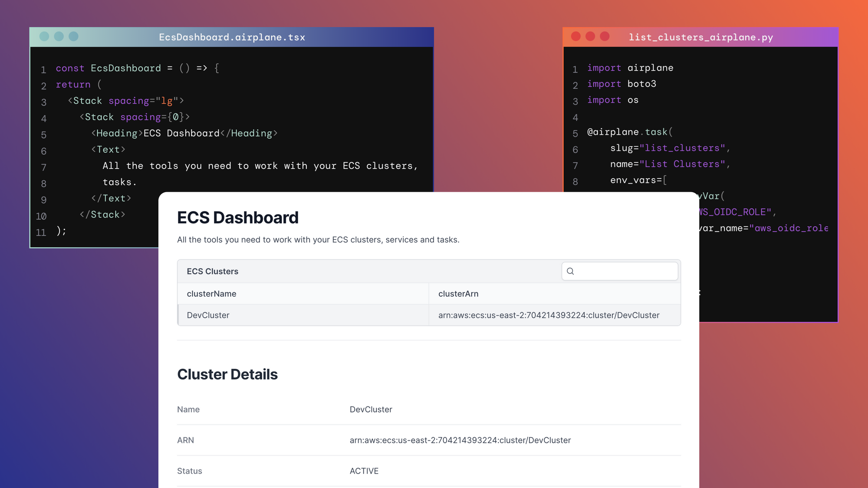Click the 'All the tools you need' code line
Viewport: 868px width, 488px height.
pos(260,166)
